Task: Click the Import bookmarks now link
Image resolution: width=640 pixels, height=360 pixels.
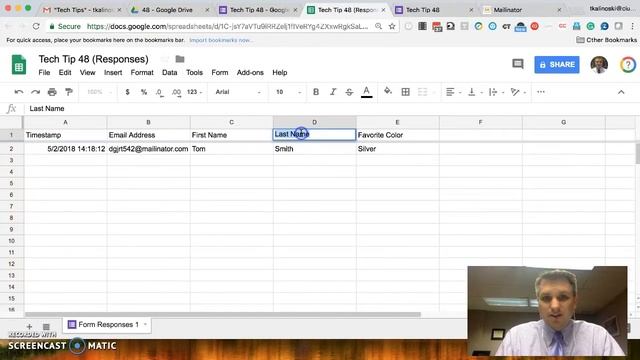Action: coord(221,40)
